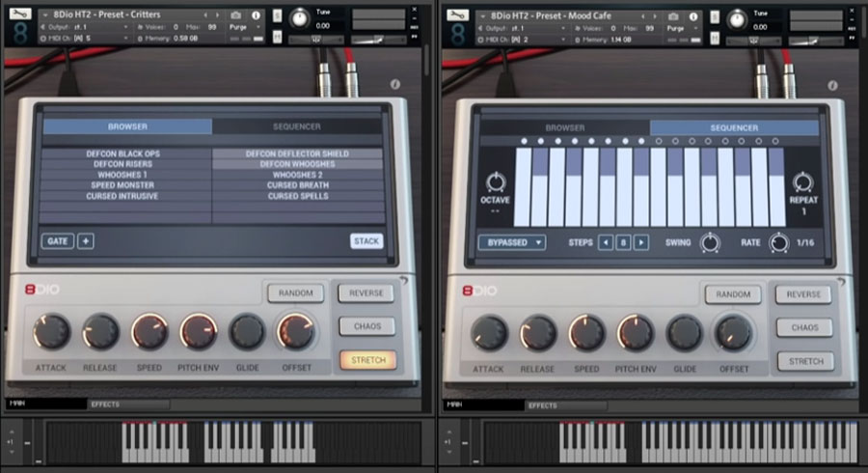The height and width of the screenshot is (473, 868).
Task: Open EFFECTS tab at bottom of Mood Cafe
Action: [x=565, y=405]
